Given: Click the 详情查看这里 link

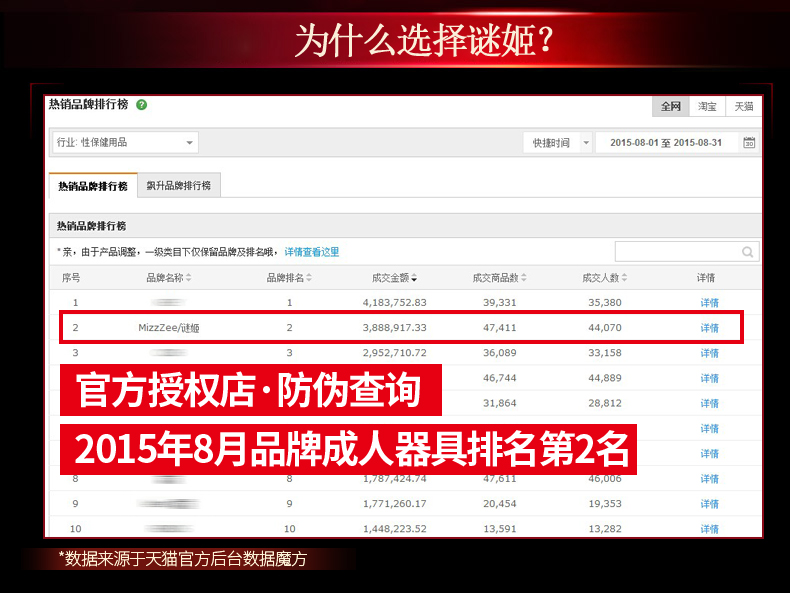Looking at the screenshot, I should point(312,252).
